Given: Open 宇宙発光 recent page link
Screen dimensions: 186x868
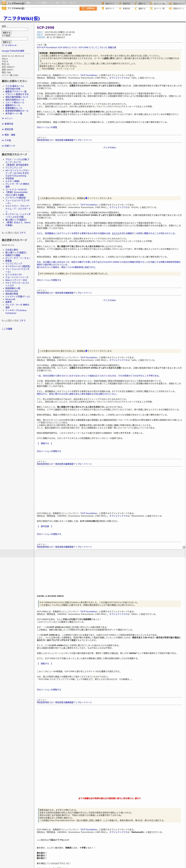Looking at the screenshot, I should pos(9,179).
